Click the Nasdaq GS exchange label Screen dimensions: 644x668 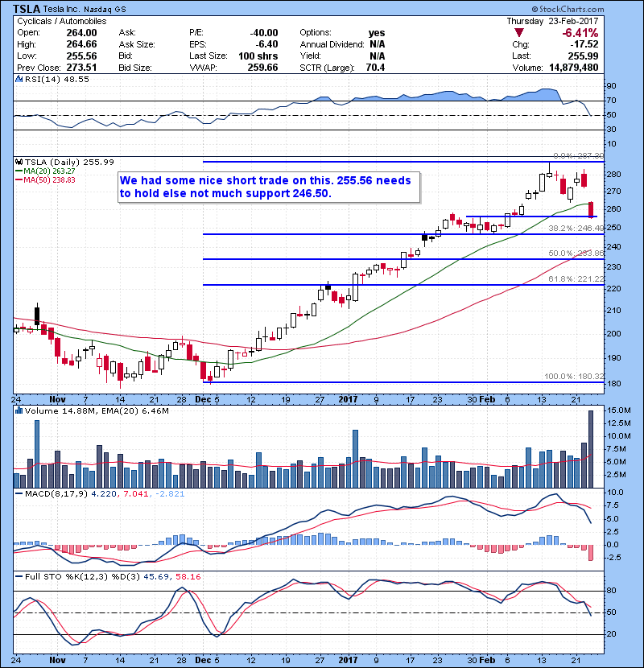pos(105,9)
